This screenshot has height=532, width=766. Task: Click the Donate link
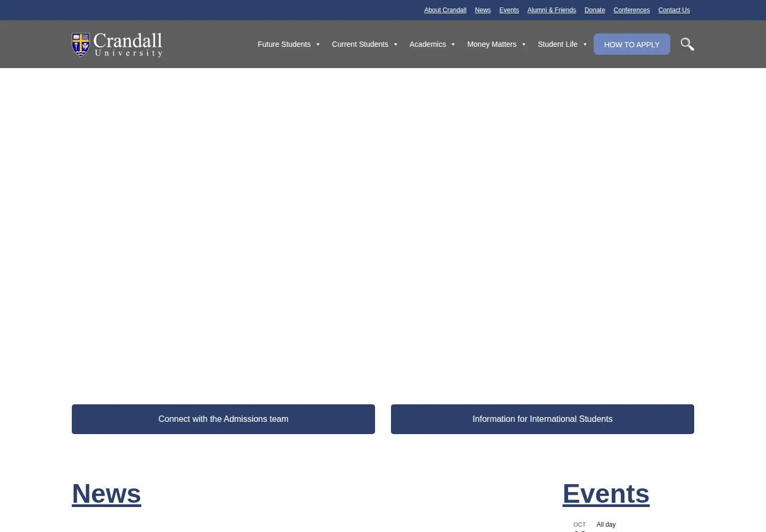click(595, 10)
